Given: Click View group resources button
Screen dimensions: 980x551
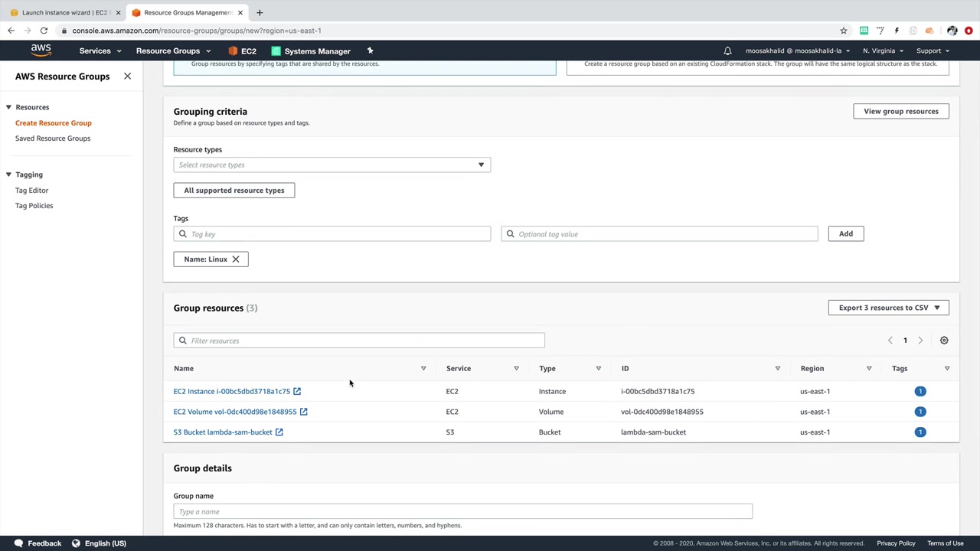Looking at the screenshot, I should (x=901, y=112).
